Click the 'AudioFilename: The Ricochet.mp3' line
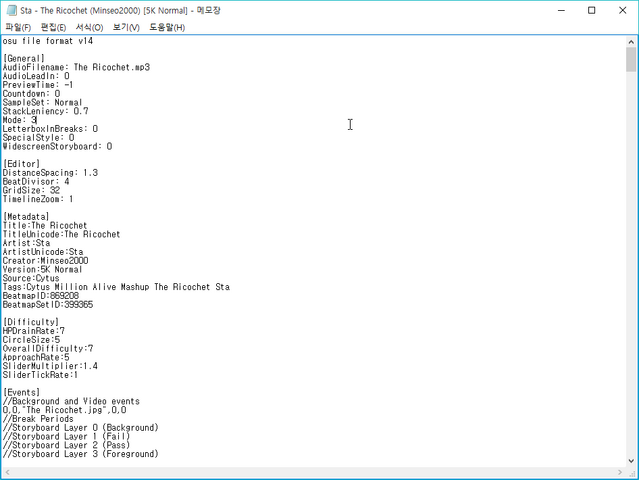The width and height of the screenshot is (639, 480). pos(76,67)
